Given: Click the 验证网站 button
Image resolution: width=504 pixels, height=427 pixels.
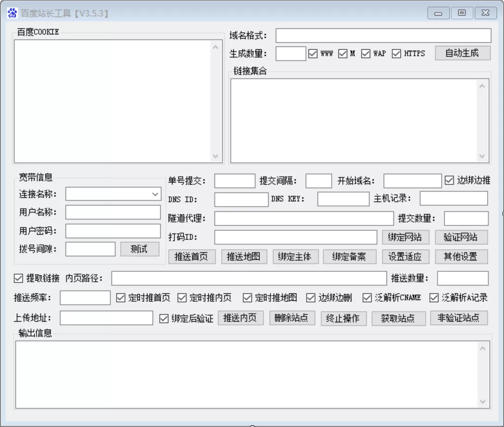Looking at the screenshot, I should 461,237.
